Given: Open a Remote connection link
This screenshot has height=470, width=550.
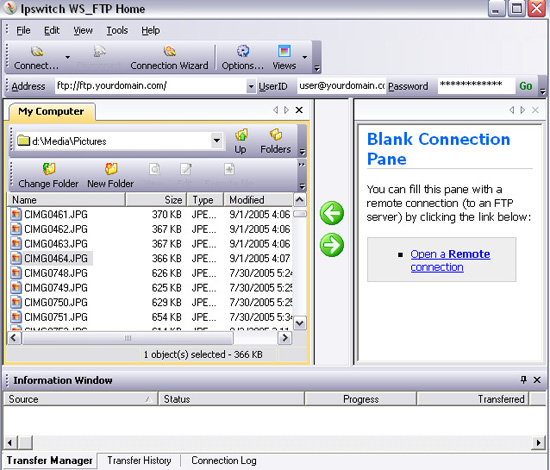Looking at the screenshot, I should tap(450, 261).
